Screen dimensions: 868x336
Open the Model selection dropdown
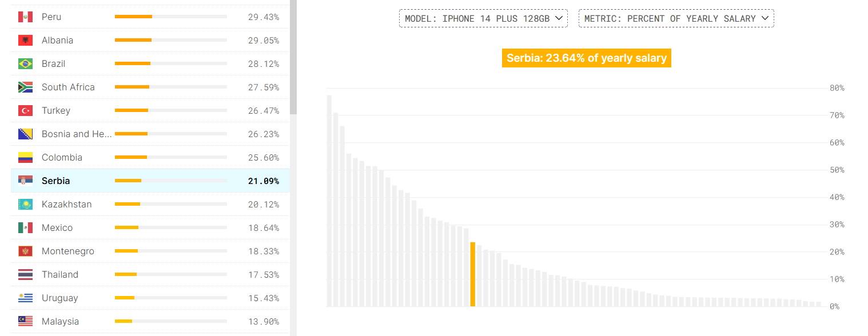coord(483,18)
